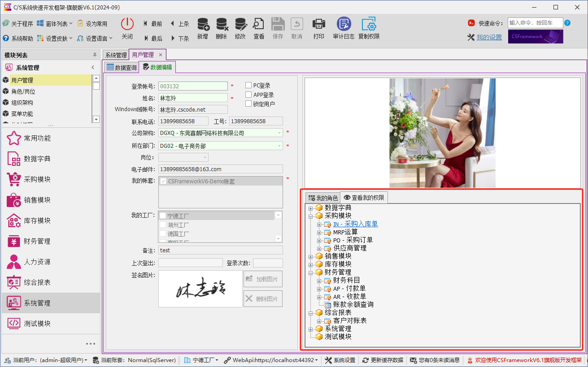Select 组织架构 in module list
Screen dimensions: 588x367
(x=22, y=103)
